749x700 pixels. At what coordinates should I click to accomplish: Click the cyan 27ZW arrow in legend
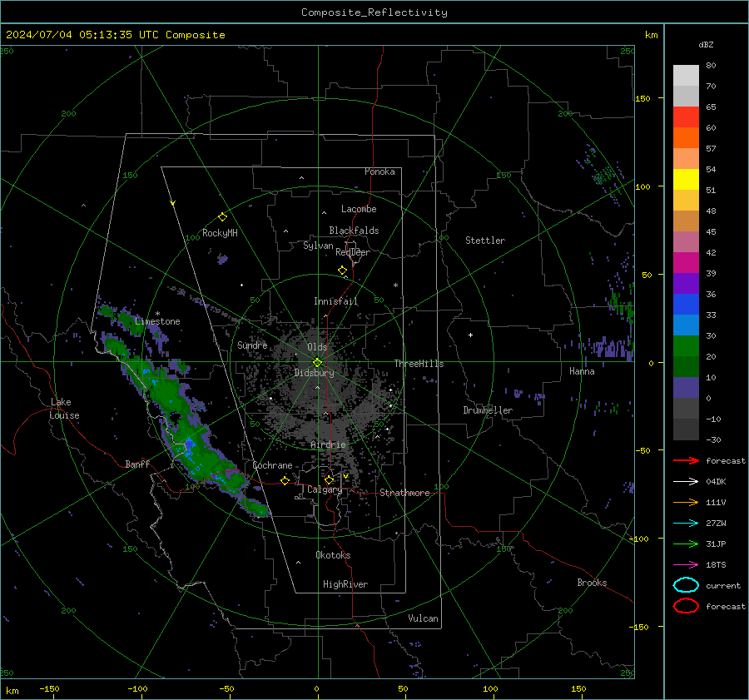point(686,524)
